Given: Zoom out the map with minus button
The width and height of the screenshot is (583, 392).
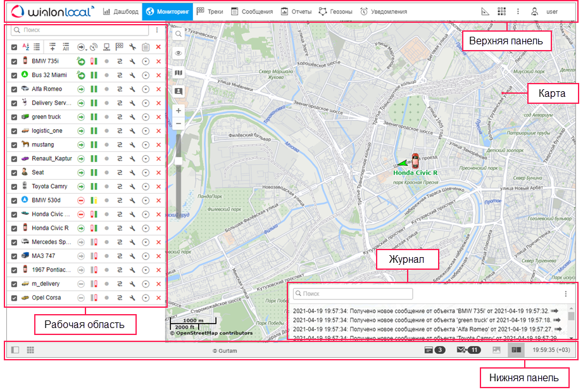Looking at the screenshot, I should pos(179,123).
